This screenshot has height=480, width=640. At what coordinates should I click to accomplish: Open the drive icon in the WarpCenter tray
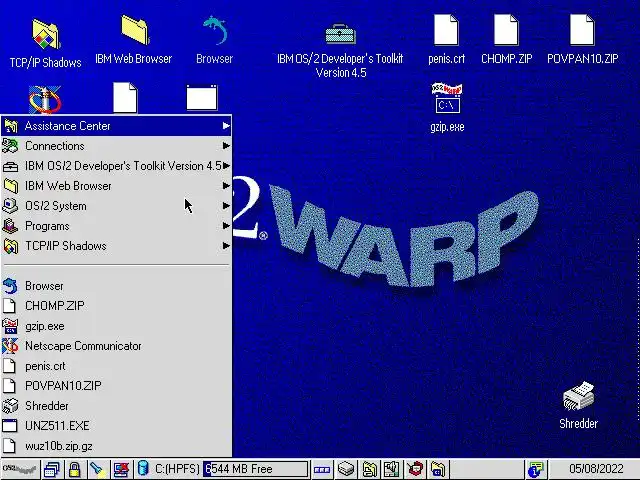coord(346,469)
